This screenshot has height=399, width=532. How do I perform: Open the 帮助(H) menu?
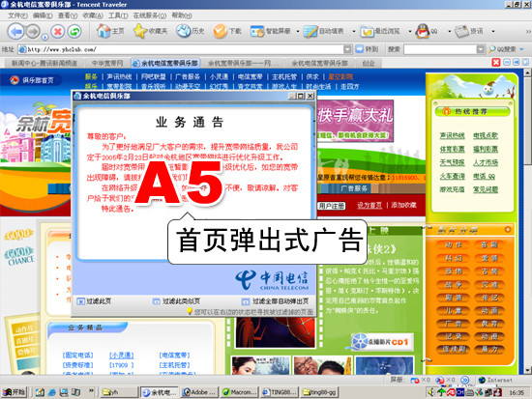pyautogui.click(x=182, y=15)
